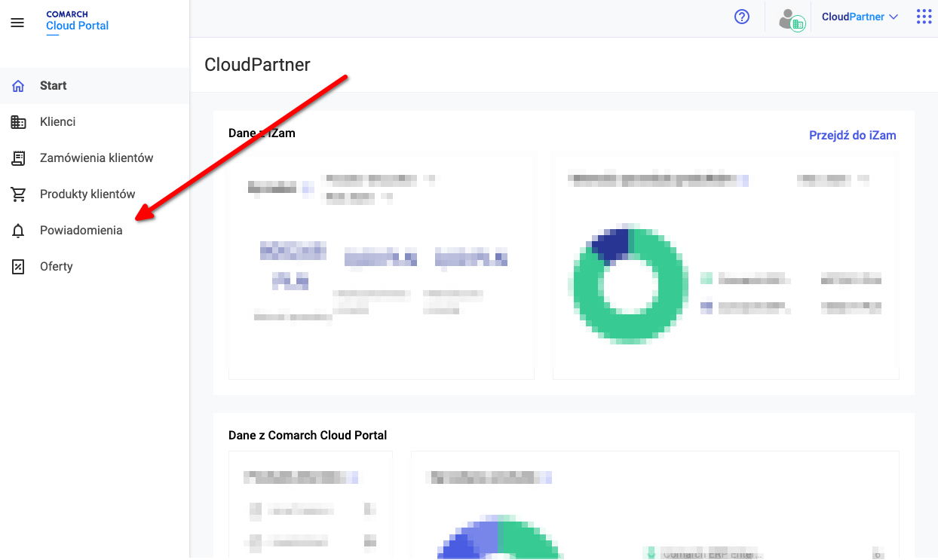Click the Dane z Comarch Cloud Portal heading

[308, 435]
